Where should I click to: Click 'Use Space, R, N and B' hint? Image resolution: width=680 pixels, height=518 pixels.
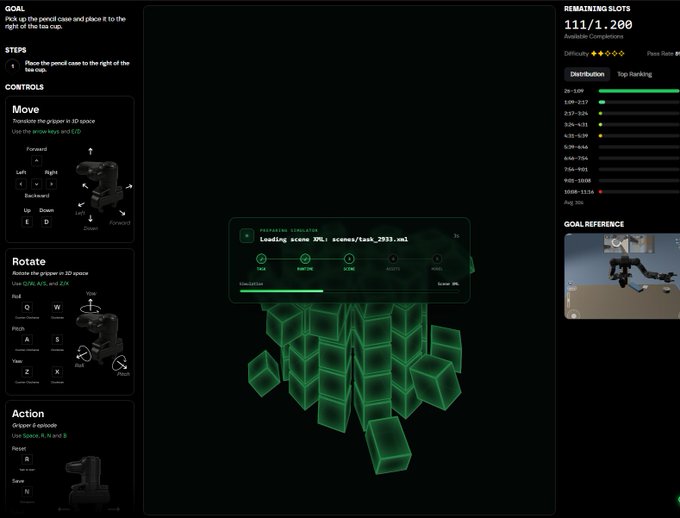pyautogui.click(x=39, y=436)
